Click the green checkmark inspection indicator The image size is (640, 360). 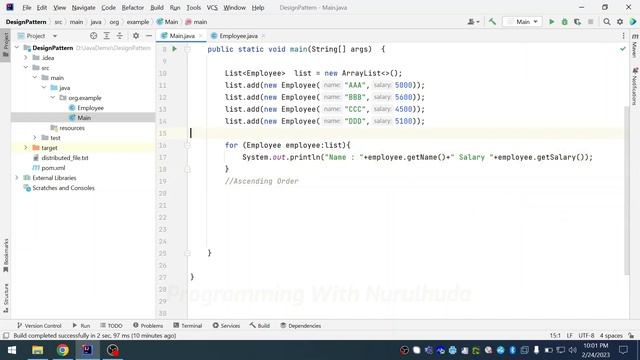click(x=622, y=49)
